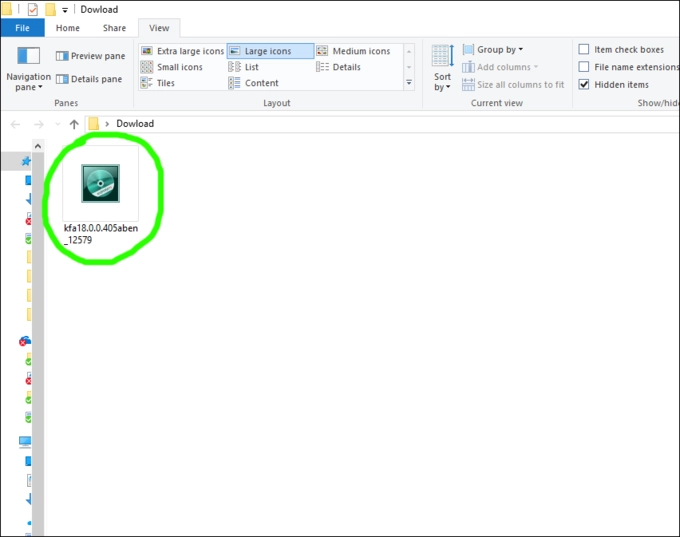Open recent locations dropdown arrow

point(58,124)
